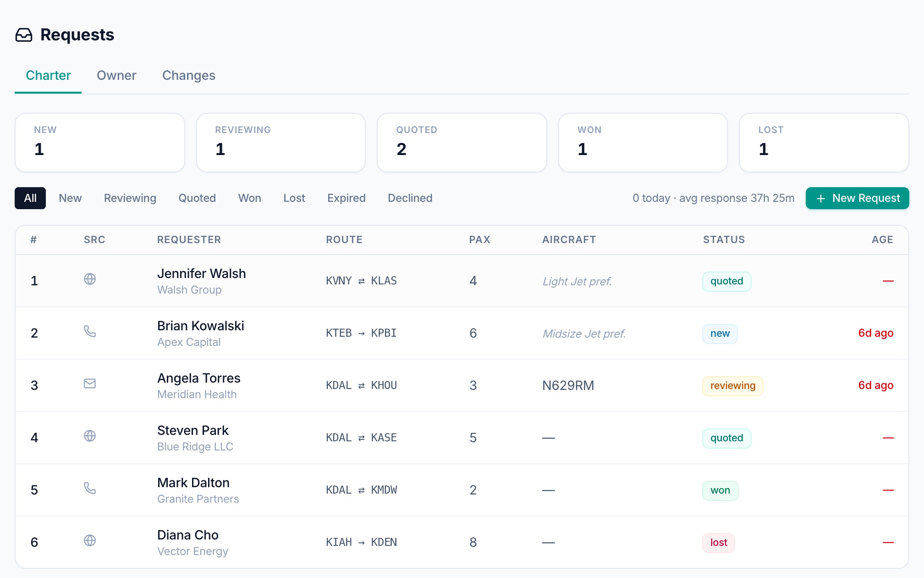Click the web source icon for Steven Park
The image size is (924, 578).
point(90,436)
